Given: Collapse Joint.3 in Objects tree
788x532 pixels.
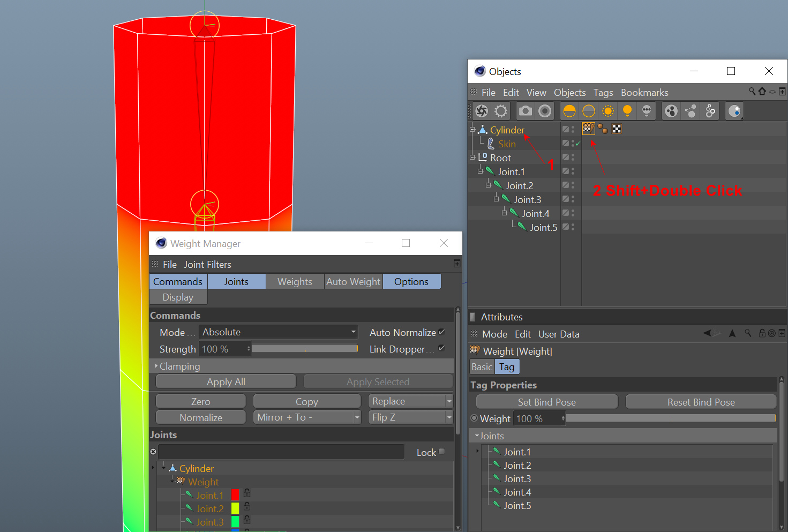Looking at the screenshot, I should pyautogui.click(x=497, y=199).
